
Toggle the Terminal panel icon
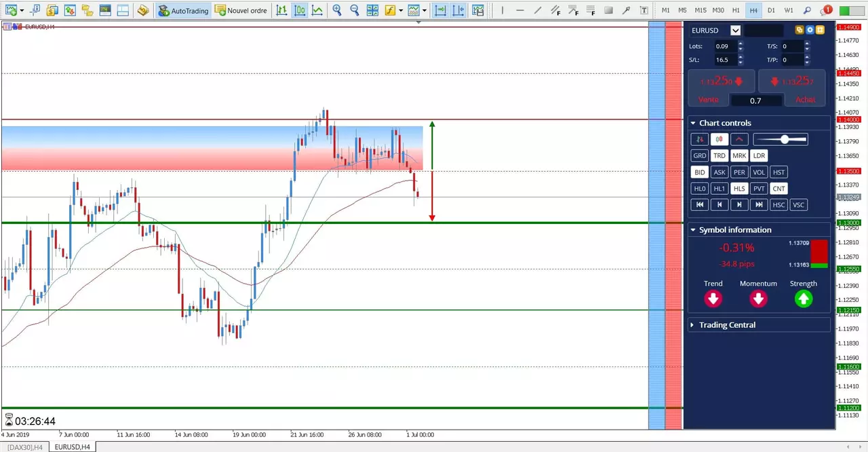click(x=104, y=10)
